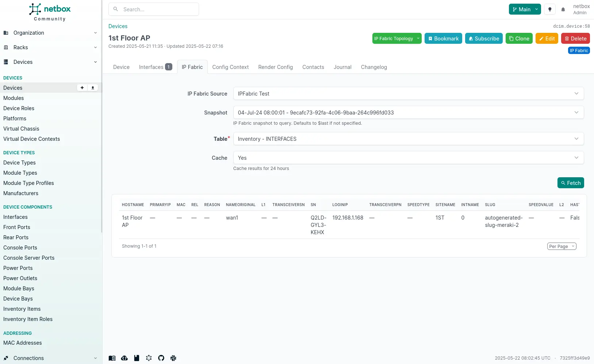594x364 pixels.
Task: Open notifications bell icon
Action: [x=563, y=9]
